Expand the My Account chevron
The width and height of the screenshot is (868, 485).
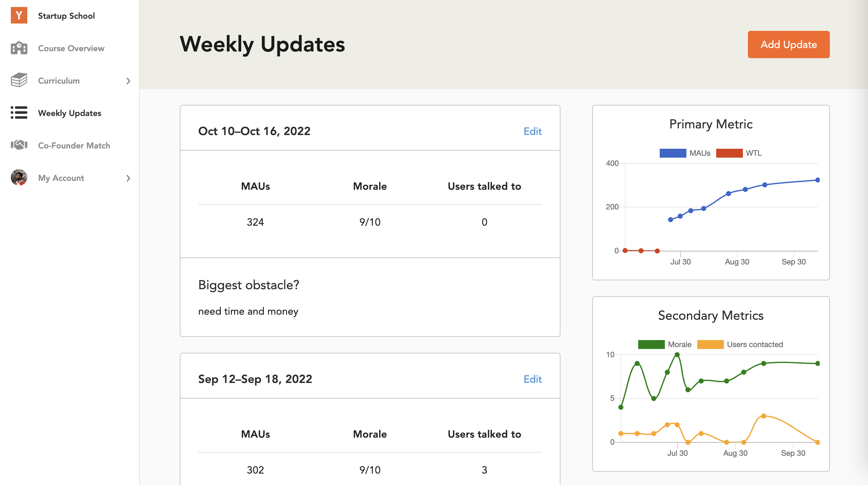(128, 178)
